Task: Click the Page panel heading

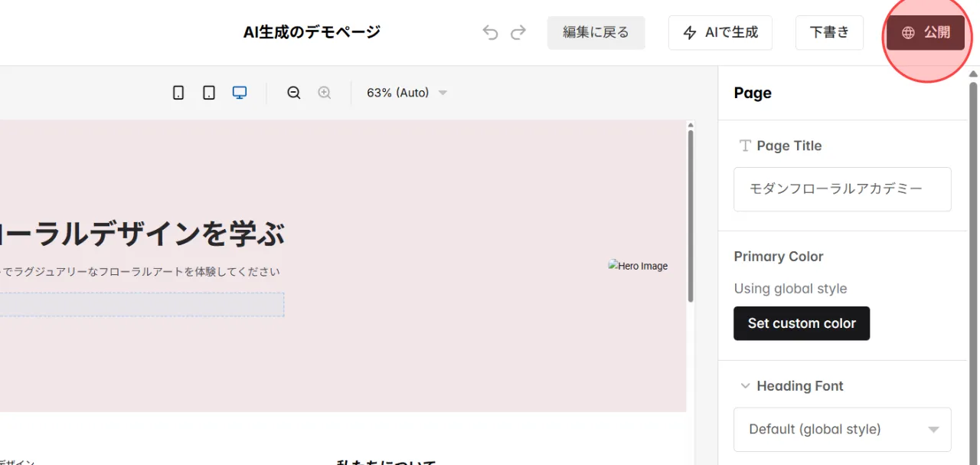Action: 753,93
